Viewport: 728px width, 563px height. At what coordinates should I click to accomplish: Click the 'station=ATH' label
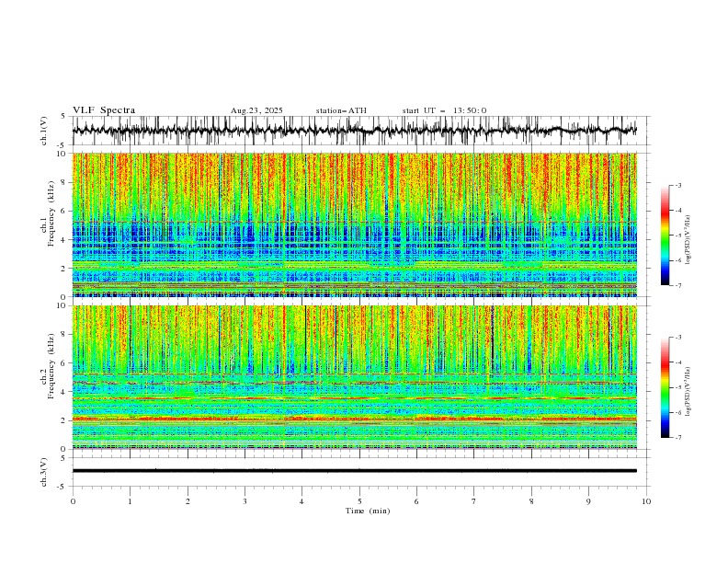tap(341, 110)
